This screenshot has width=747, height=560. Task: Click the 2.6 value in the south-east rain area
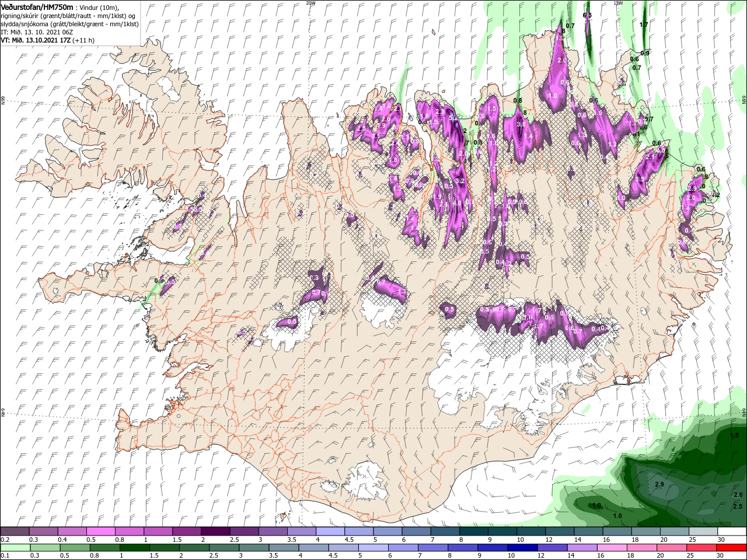tap(738, 495)
